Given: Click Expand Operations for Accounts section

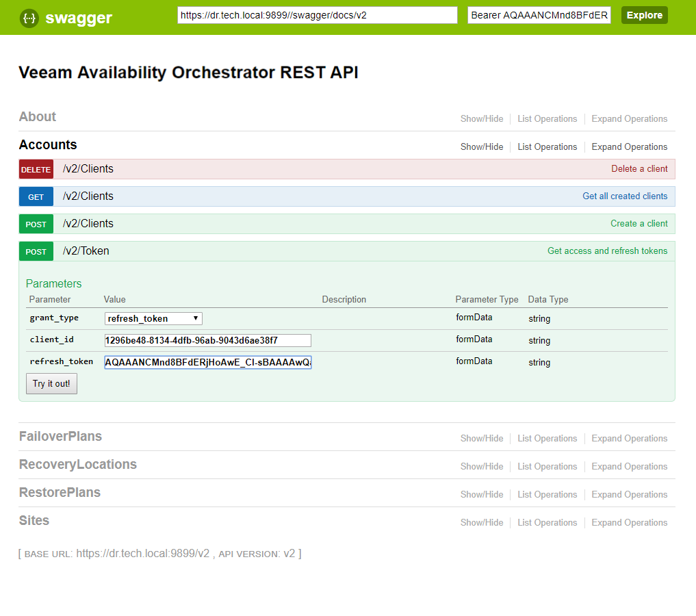Looking at the screenshot, I should point(630,147).
